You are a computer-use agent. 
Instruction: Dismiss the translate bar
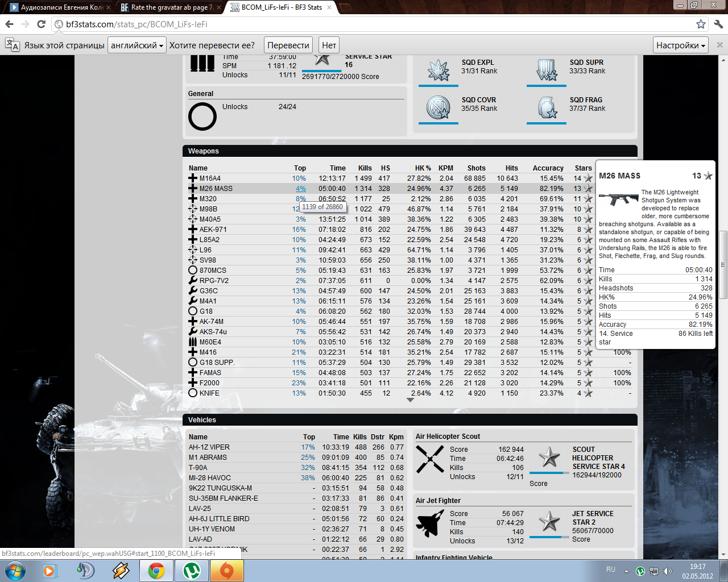click(719, 45)
